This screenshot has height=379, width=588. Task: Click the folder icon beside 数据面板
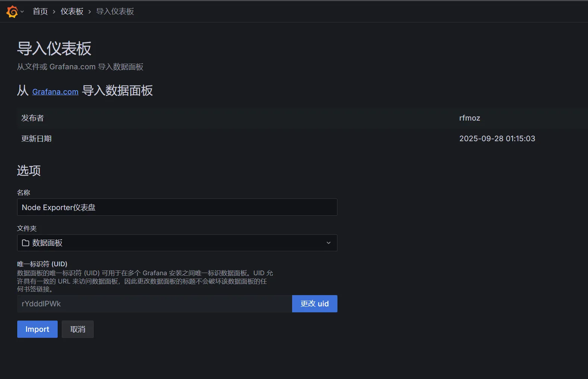(25, 243)
